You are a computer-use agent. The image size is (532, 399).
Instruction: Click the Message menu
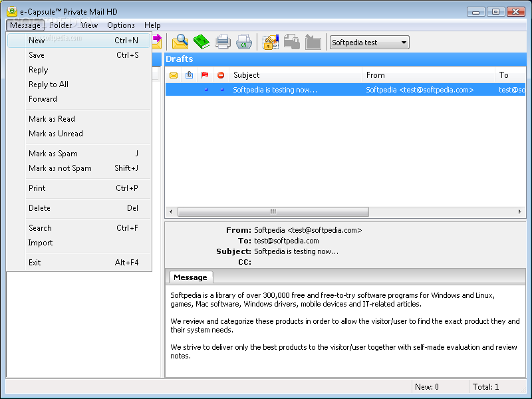25,25
